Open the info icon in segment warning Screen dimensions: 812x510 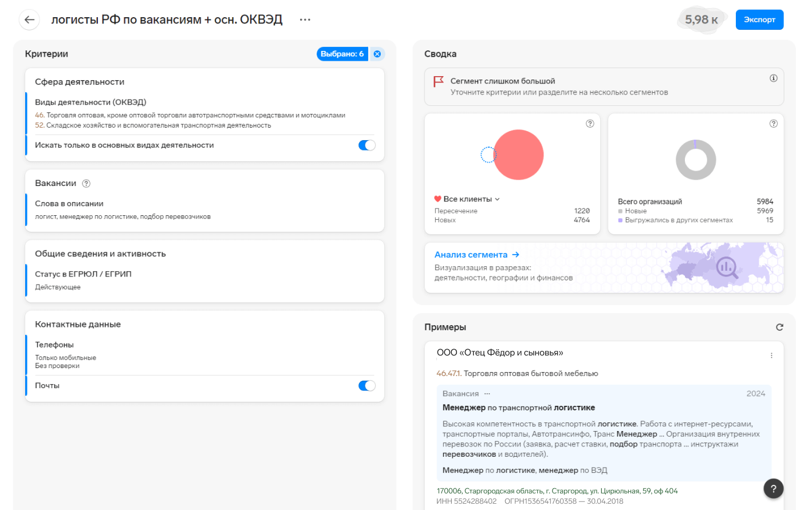click(x=774, y=78)
